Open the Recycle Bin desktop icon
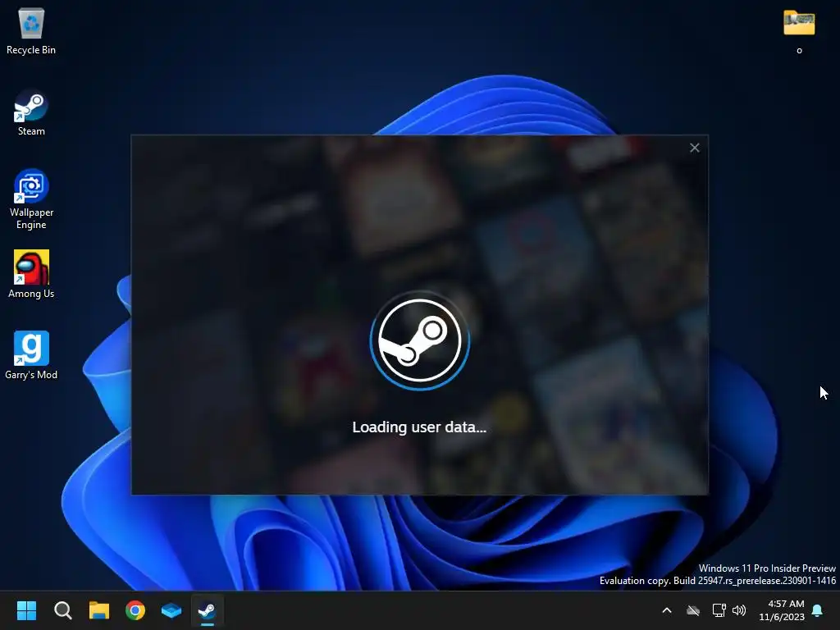Viewport: 840px width, 630px height. tap(31, 31)
